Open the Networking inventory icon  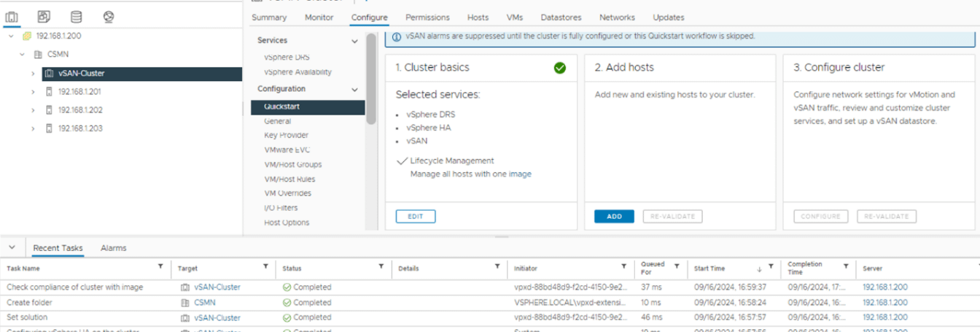click(108, 16)
